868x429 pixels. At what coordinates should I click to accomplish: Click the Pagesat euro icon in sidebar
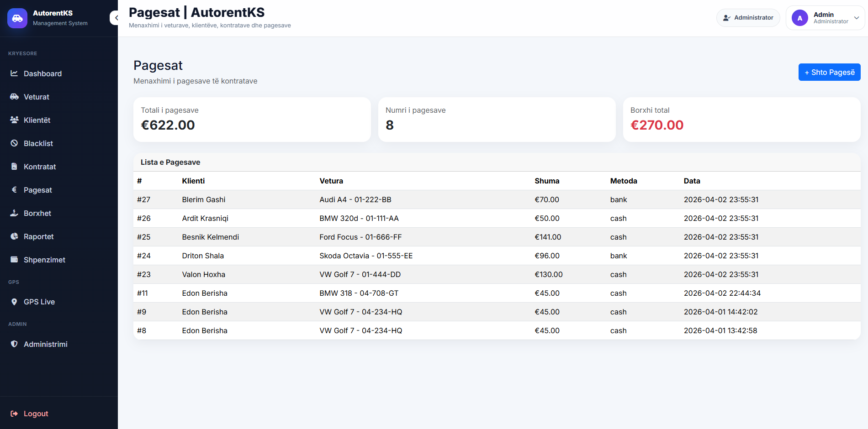point(14,189)
